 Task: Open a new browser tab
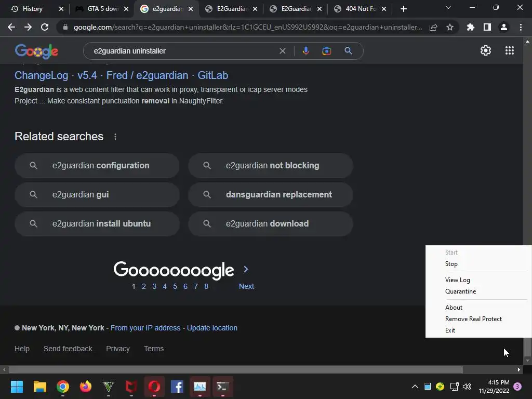(403, 9)
